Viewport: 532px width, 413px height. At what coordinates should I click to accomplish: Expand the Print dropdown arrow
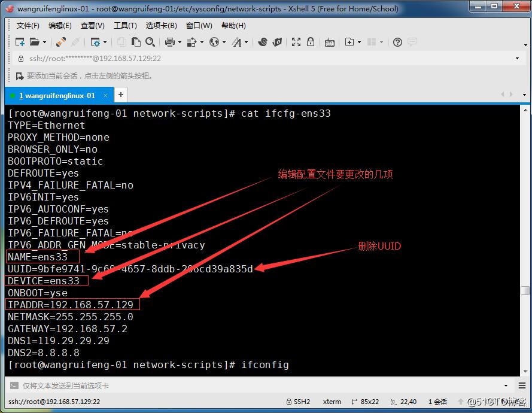pyautogui.click(x=180, y=42)
